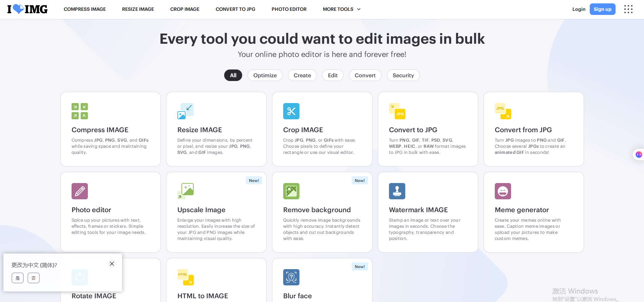This screenshot has width=644, height=302.
Task: Open the HTML to IMAGE title link
Action: (x=203, y=296)
